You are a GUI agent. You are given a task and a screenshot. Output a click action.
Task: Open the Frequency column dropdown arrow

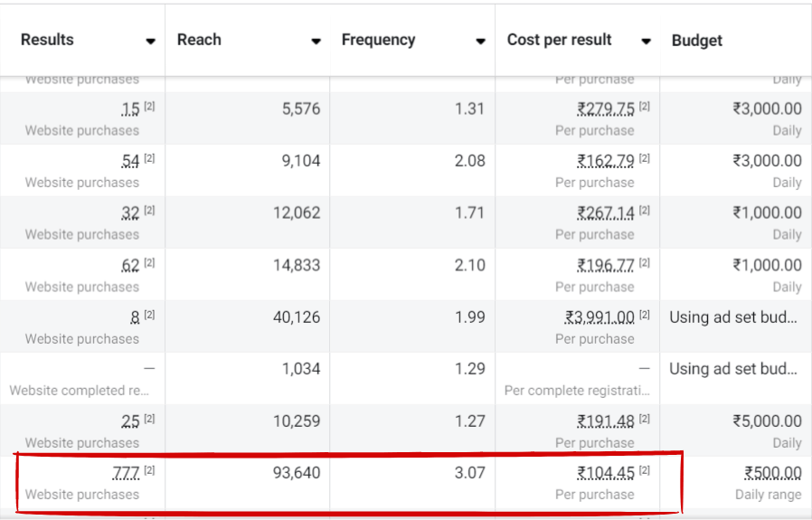pos(480,42)
